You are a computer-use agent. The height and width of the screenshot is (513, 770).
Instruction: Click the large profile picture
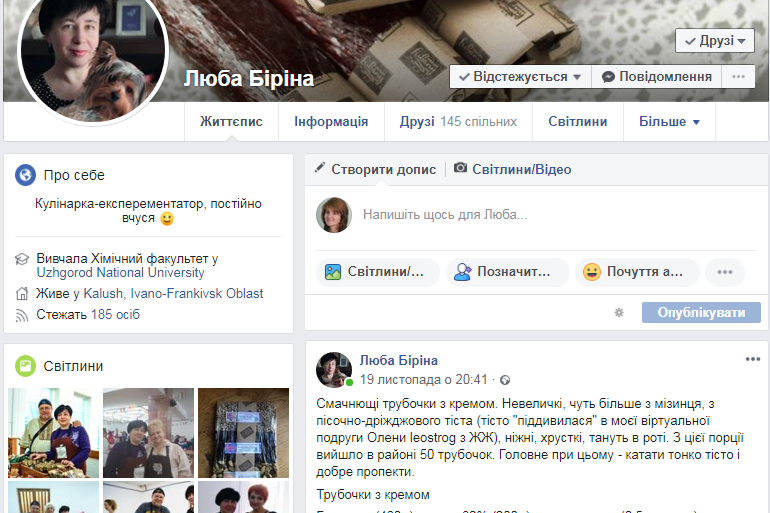pos(93,54)
